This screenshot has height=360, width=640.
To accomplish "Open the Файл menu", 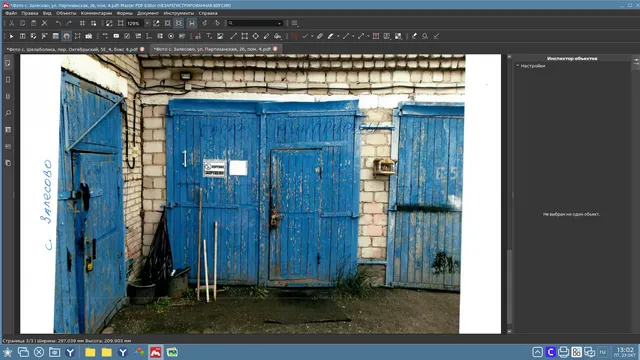I will 11,13.
